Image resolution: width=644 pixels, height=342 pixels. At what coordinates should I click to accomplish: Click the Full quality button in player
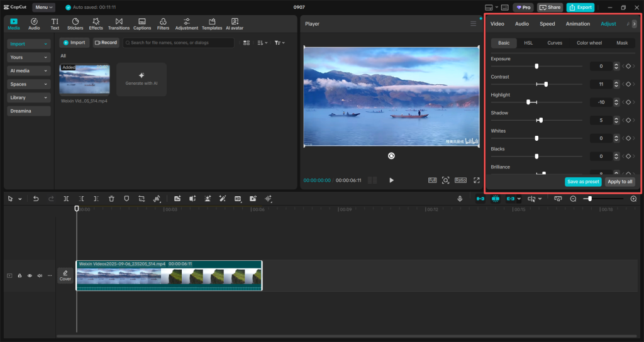433,180
